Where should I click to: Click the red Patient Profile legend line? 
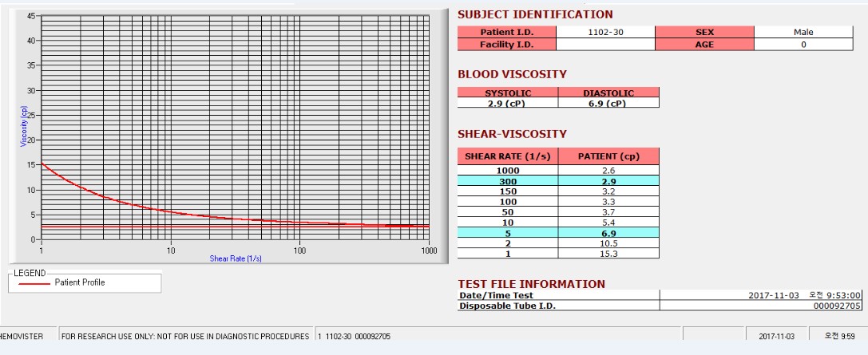click(34, 283)
